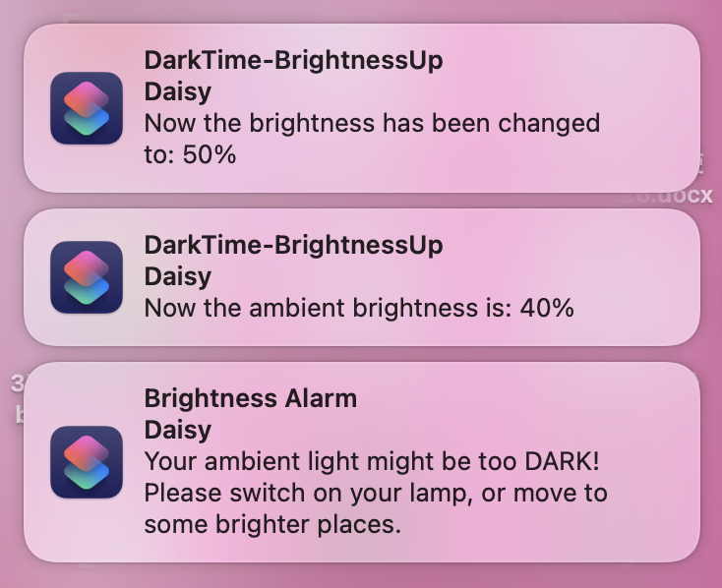Click Shortcuts icon on Brightness Alarm notification
The height and width of the screenshot is (588, 722).
87,462
